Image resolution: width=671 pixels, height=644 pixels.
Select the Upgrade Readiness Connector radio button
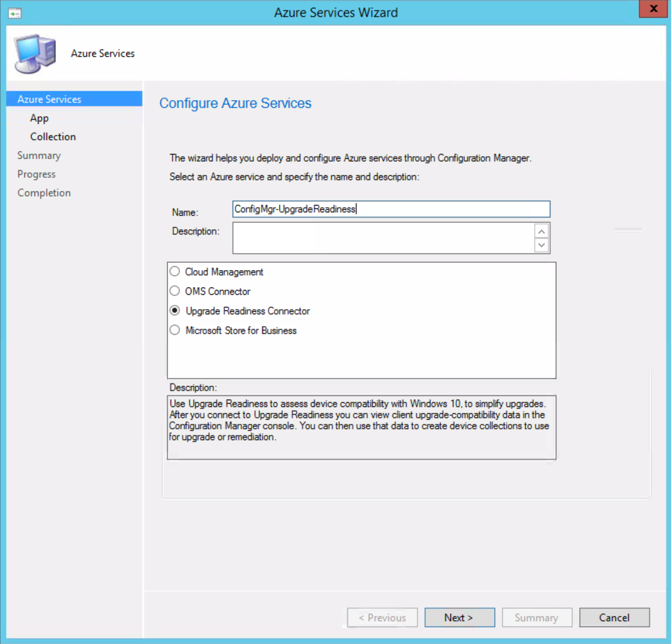[175, 310]
